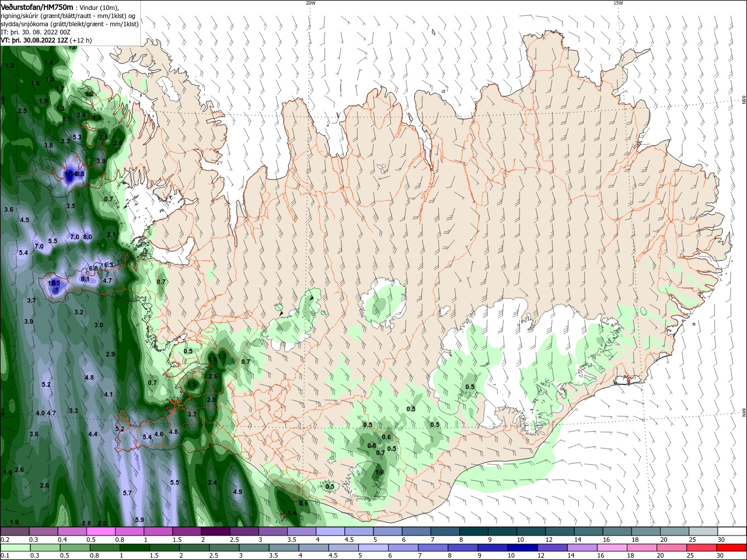Click the 0.2 label in the top legend row
The image size is (747, 560).
click(5, 540)
